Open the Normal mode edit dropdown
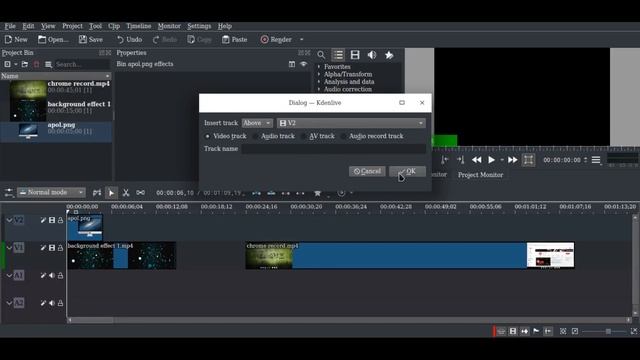 pos(51,192)
